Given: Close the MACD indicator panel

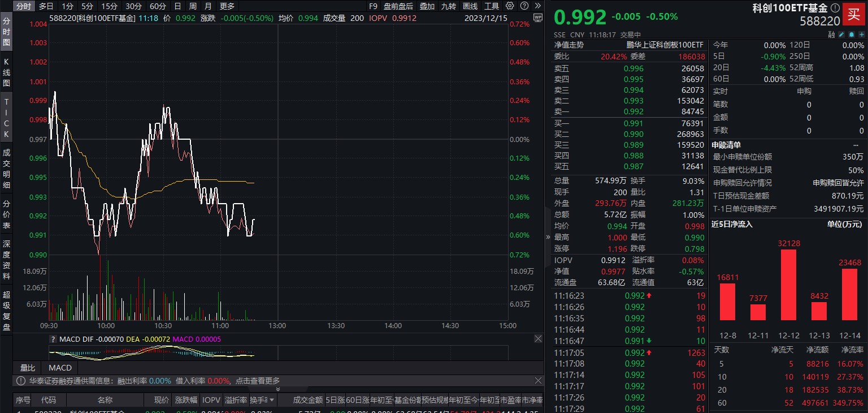Looking at the screenshot, I should coord(537,338).
